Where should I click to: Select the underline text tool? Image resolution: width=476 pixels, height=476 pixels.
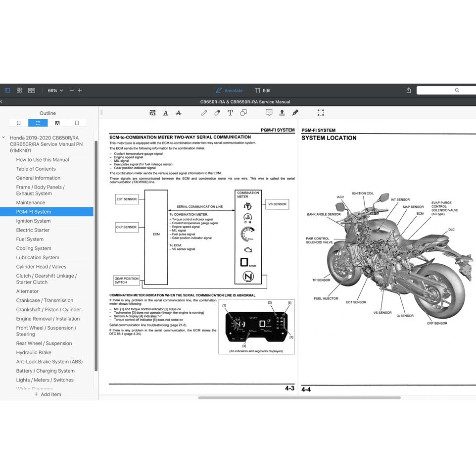(x=165, y=113)
